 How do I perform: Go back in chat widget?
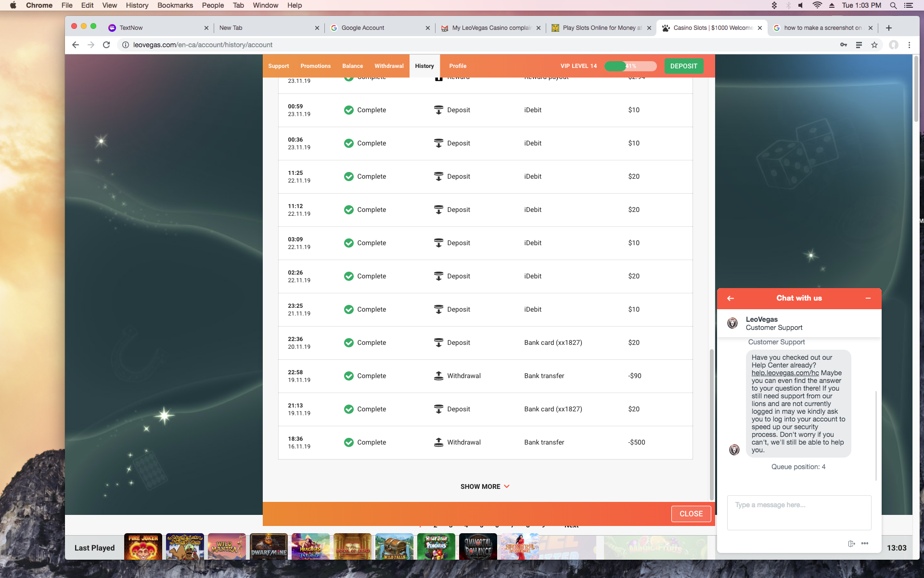(731, 298)
